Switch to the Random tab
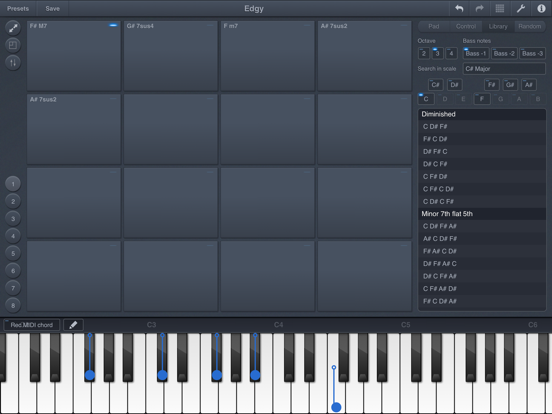 coord(529,26)
